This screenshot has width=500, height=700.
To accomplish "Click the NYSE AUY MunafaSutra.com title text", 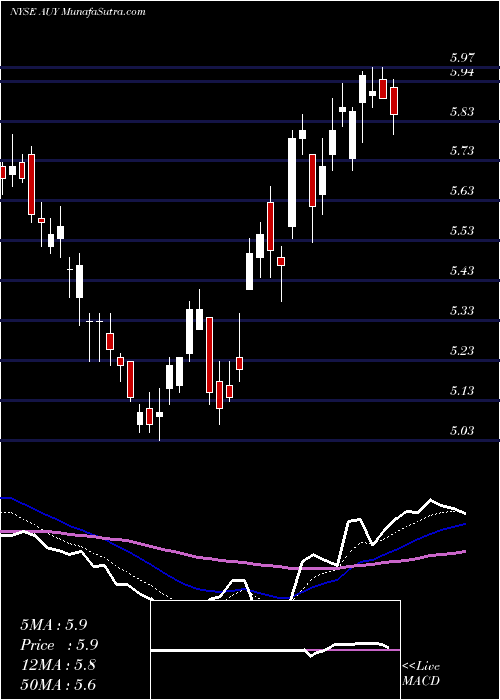I will (78, 12).
